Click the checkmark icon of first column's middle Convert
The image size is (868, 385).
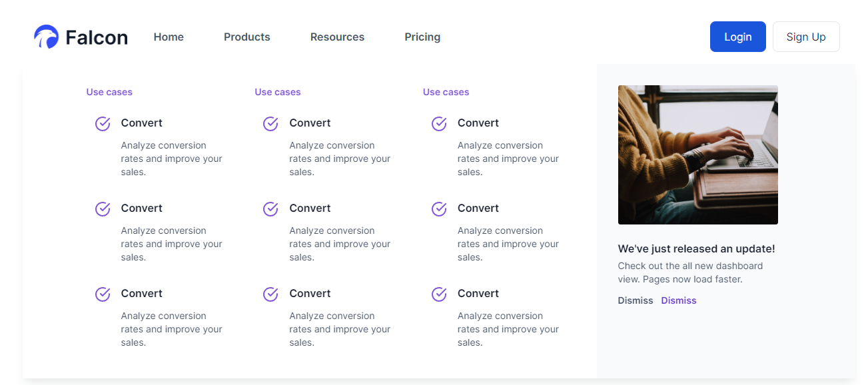(103, 209)
